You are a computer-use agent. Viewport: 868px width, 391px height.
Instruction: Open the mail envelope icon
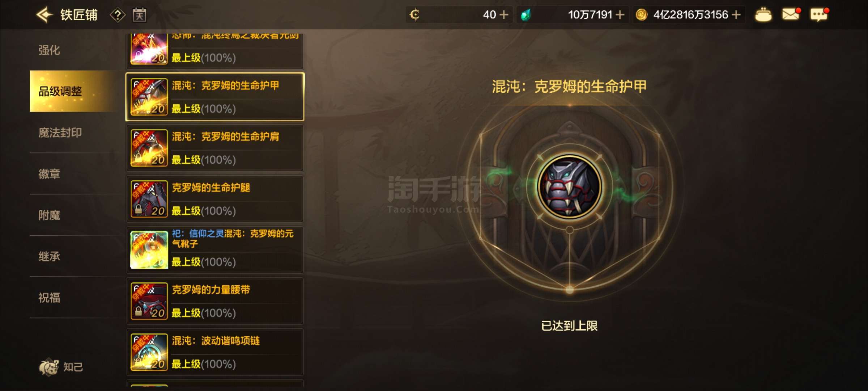click(x=791, y=14)
